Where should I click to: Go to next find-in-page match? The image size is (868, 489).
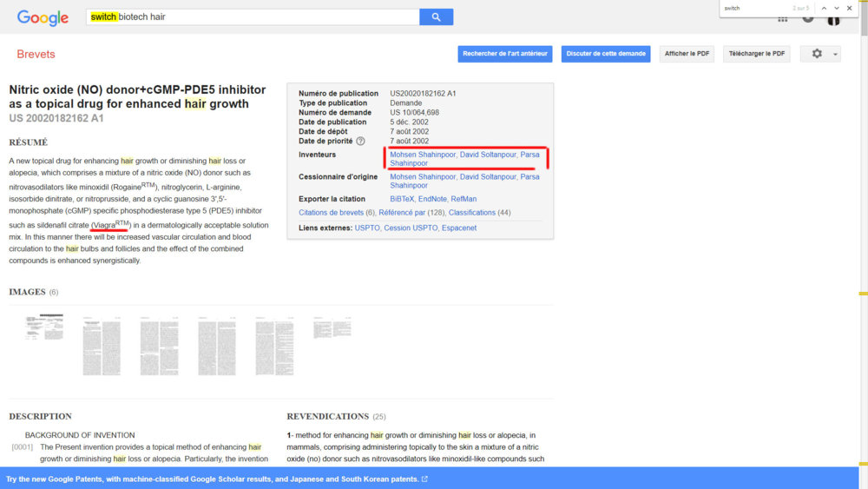point(837,8)
